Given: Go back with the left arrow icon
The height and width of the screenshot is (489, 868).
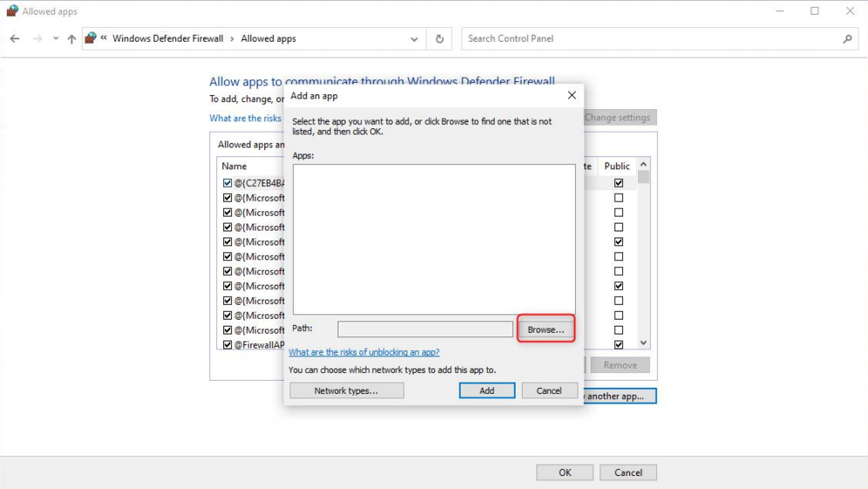Looking at the screenshot, I should [x=15, y=38].
